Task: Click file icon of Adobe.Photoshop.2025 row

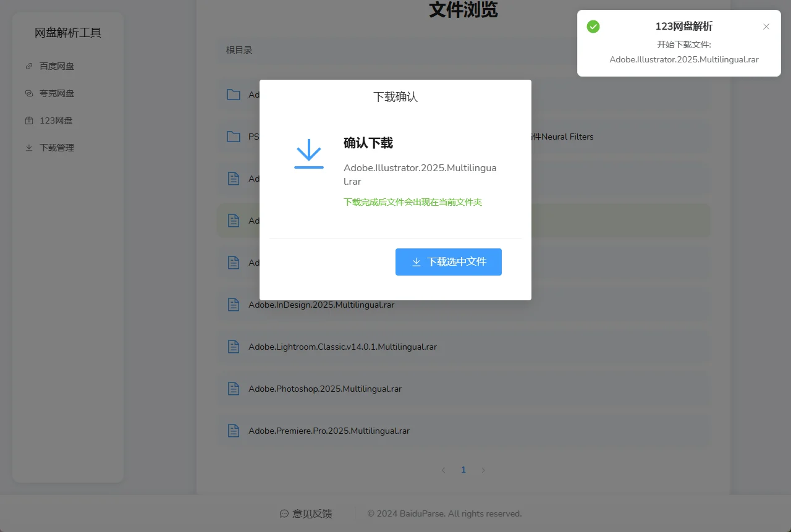Action: point(234,389)
